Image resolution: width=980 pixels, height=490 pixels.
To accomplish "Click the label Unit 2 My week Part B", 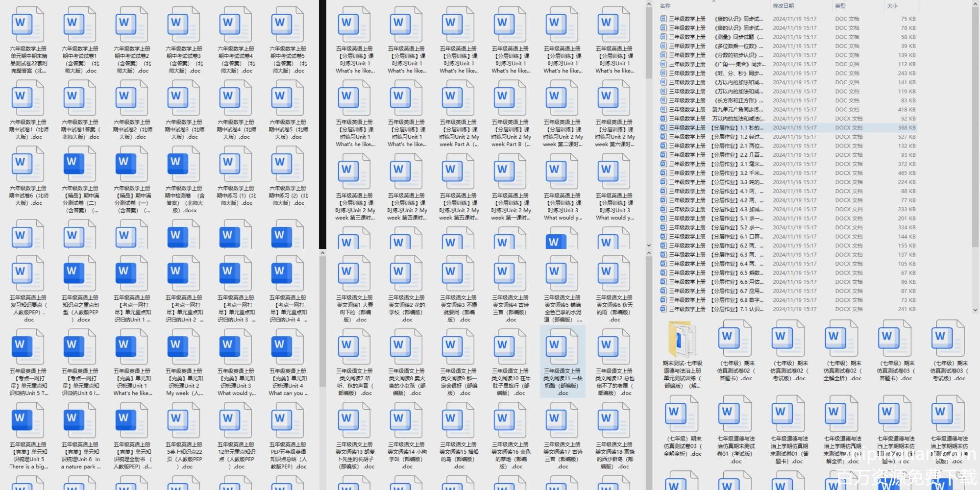I will click(511, 133).
